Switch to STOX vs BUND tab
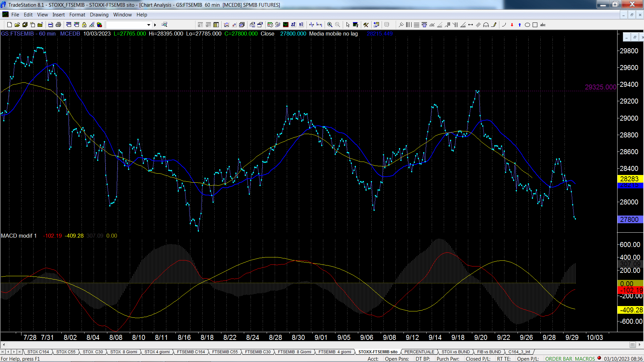The height and width of the screenshot is (362, 644). tap(456, 352)
